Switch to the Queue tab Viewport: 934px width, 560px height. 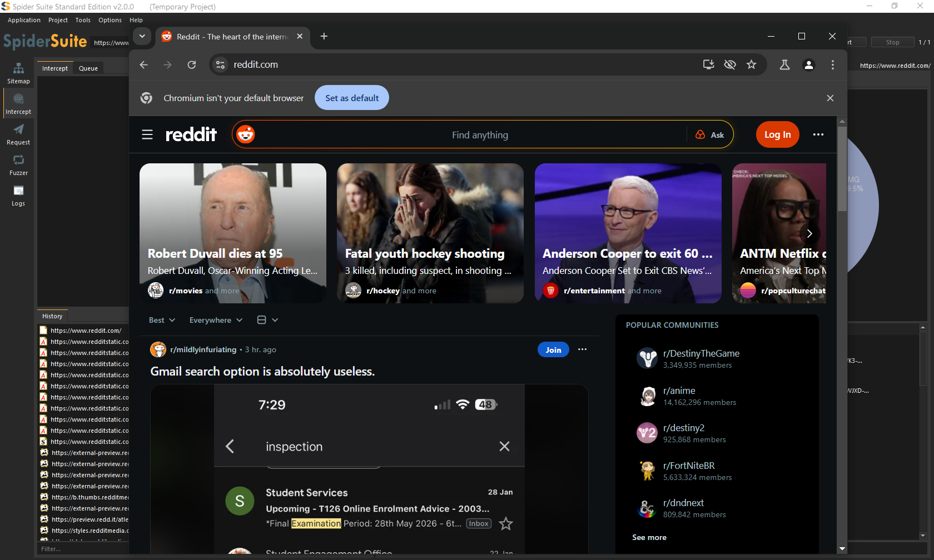[x=88, y=68]
